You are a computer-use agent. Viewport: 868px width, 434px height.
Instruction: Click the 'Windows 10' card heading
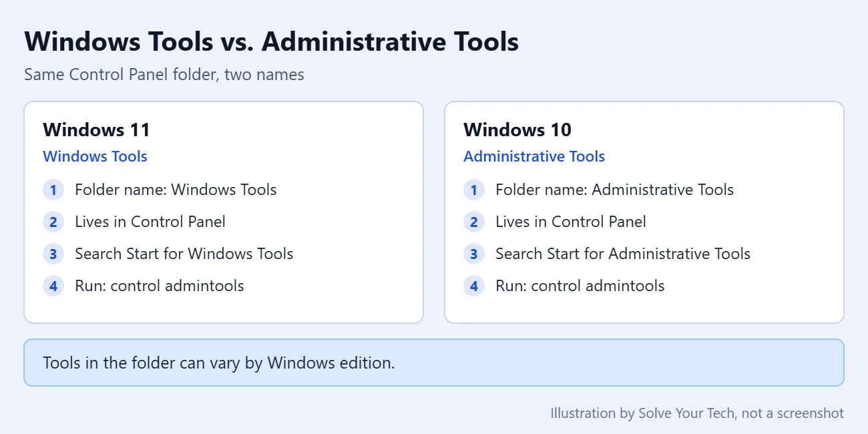tap(517, 130)
